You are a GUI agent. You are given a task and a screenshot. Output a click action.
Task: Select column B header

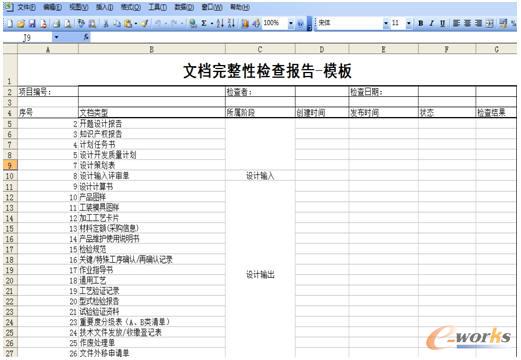pyautogui.click(x=152, y=49)
